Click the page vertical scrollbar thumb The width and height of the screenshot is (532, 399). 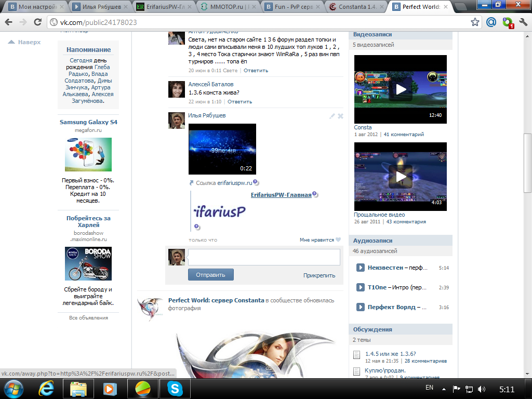pos(527,163)
